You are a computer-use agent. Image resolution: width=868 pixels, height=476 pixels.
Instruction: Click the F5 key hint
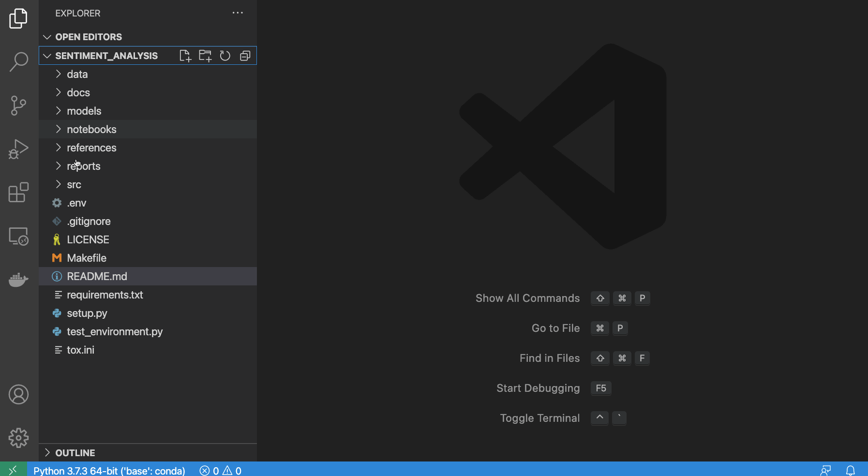601,388
